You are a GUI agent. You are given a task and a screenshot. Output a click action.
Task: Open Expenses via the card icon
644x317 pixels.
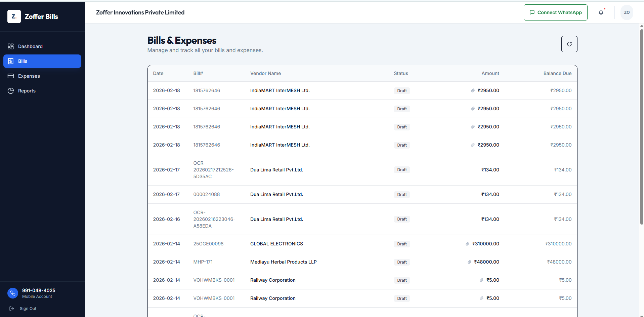pos(11,76)
